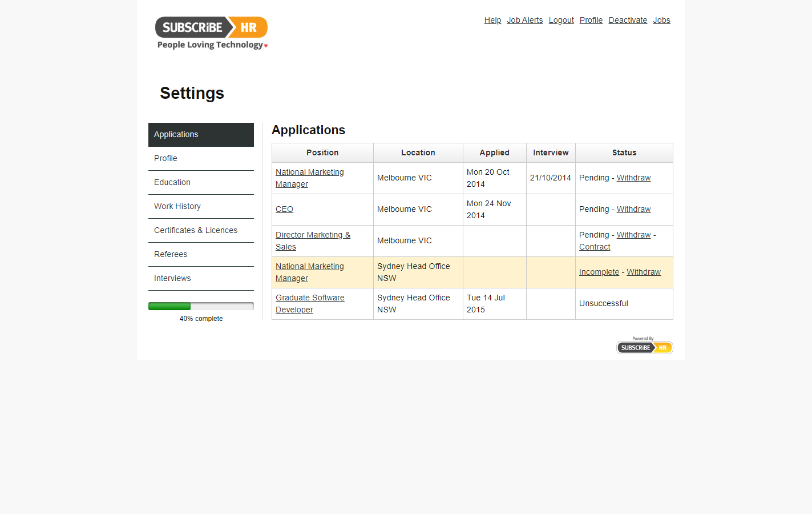Click the 40% complete progress bar
This screenshot has width=812, height=514.
click(x=201, y=306)
